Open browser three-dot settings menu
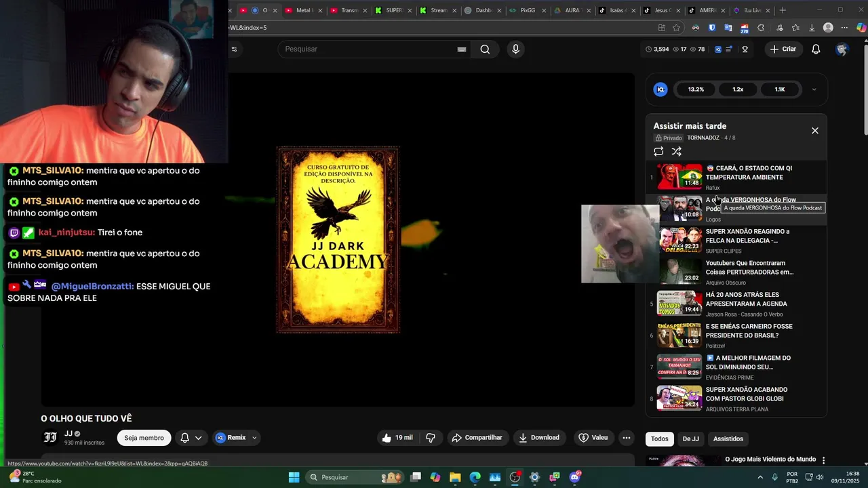 [x=844, y=28]
